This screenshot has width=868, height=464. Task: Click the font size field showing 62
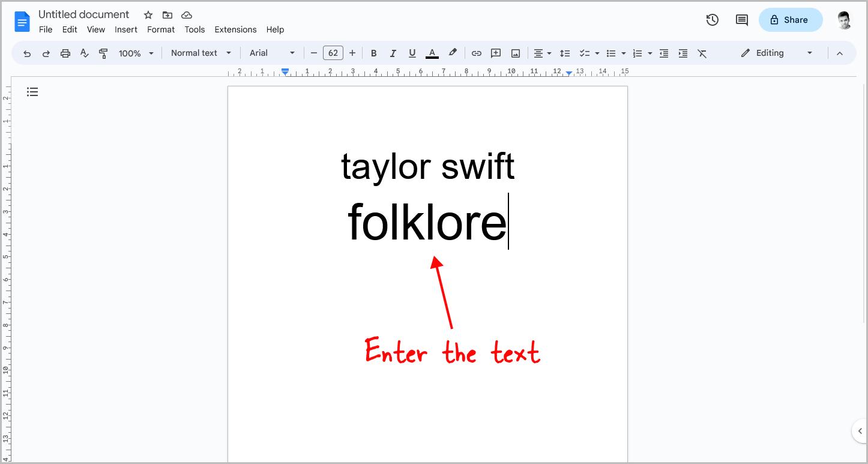(333, 53)
